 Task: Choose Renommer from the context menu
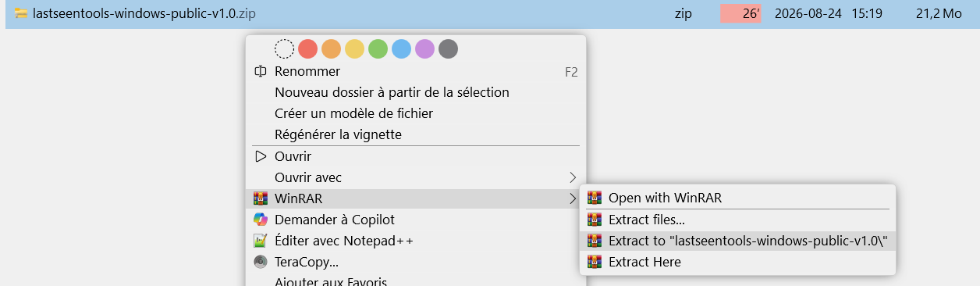coord(415,71)
